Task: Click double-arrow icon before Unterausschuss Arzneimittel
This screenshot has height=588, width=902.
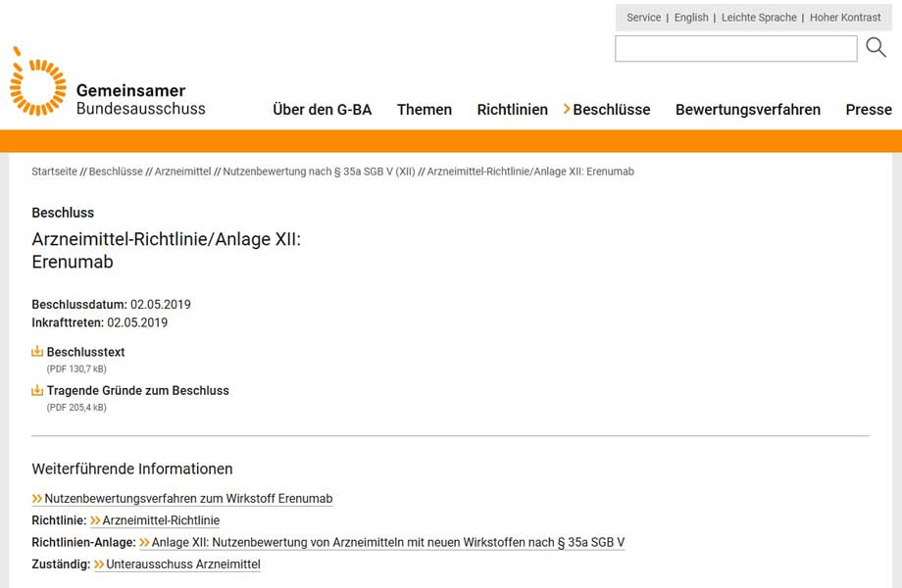Action: [99, 564]
